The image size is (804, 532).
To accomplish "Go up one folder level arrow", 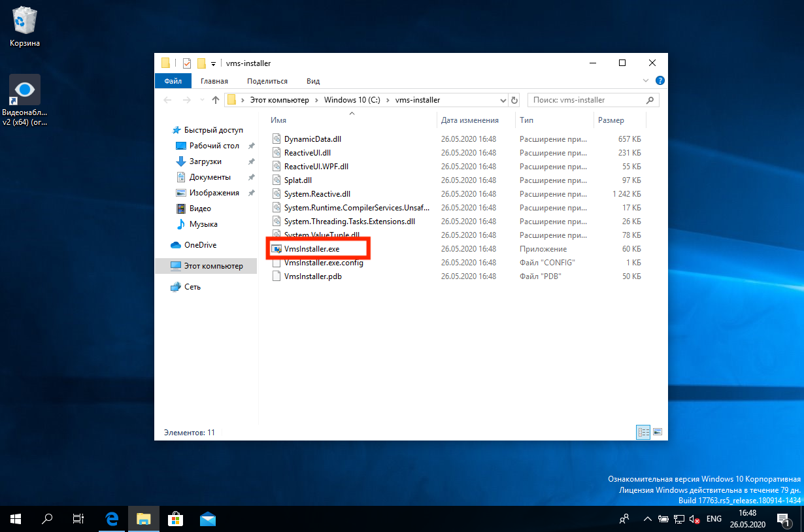I will (x=216, y=100).
